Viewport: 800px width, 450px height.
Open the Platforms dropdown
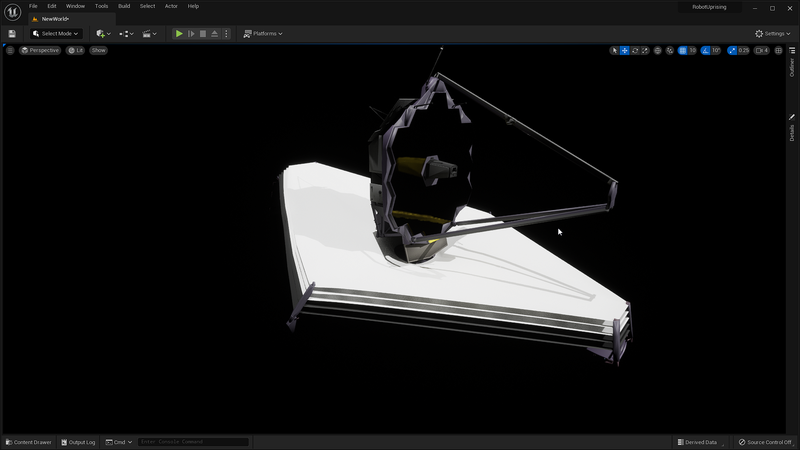coord(263,34)
